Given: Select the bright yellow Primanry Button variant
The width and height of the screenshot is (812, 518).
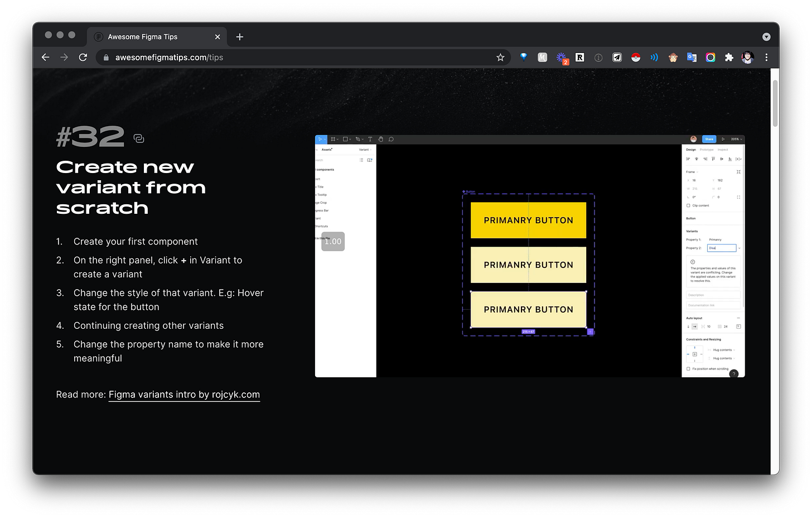Looking at the screenshot, I should (x=528, y=220).
